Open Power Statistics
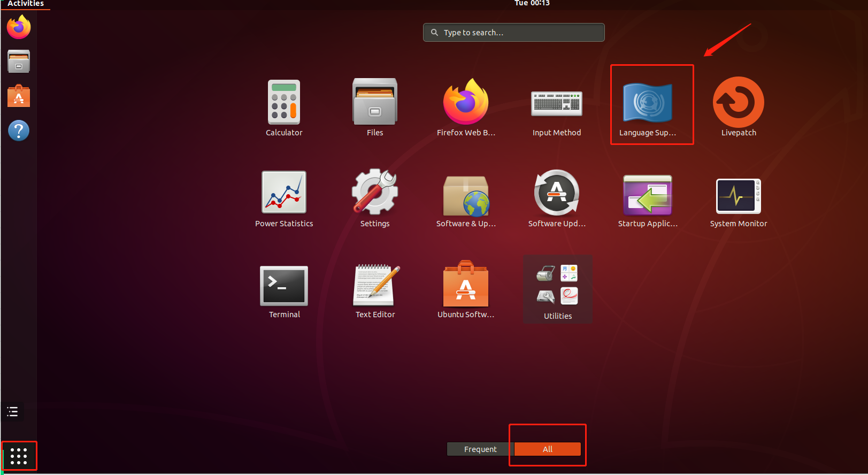This screenshot has width=868, height=475. 284,199
